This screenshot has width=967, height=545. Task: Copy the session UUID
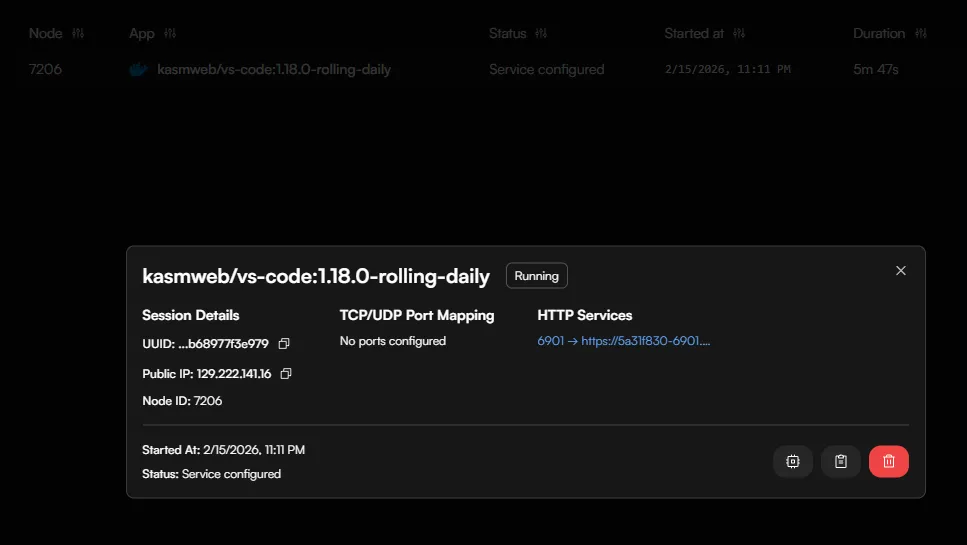[x=284, y=344]
